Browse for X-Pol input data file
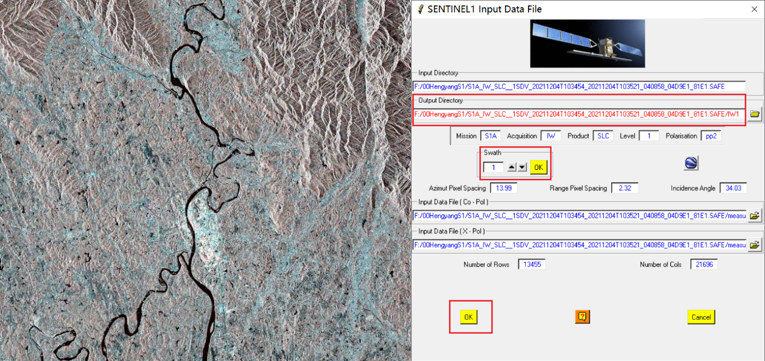Image resolution: width=765 pixels, height=361 pixels. 755,244
